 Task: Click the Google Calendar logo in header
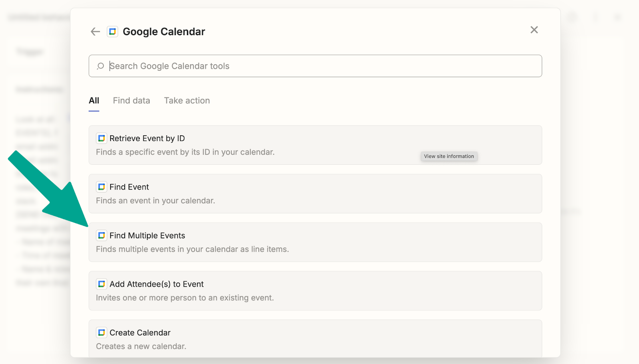tap(113, 32)
